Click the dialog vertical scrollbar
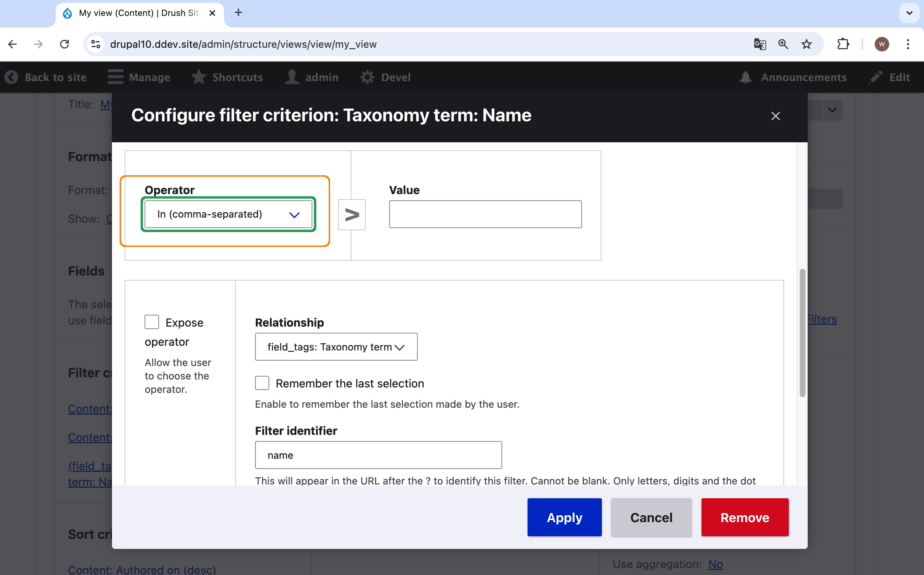This screenshot has width=924, height=575. tap(802, 333)
